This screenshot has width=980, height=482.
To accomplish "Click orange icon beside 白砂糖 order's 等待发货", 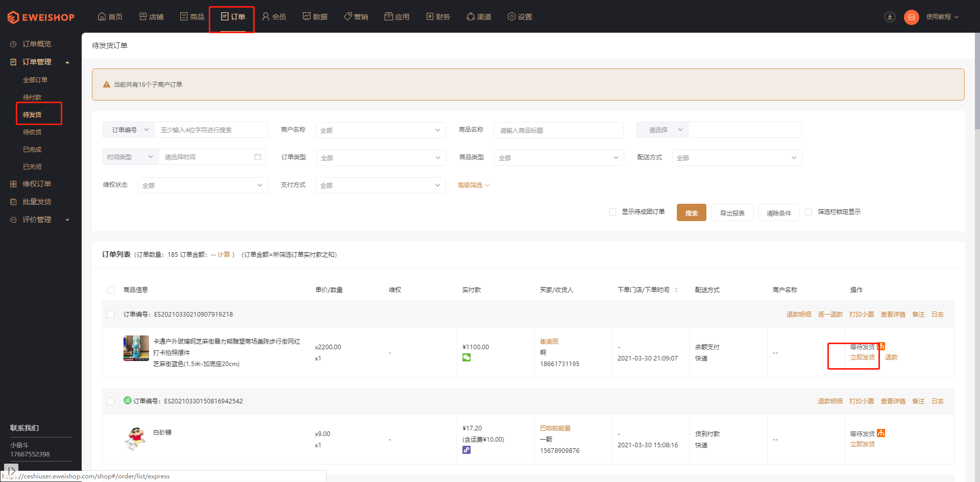I will 881,433.
